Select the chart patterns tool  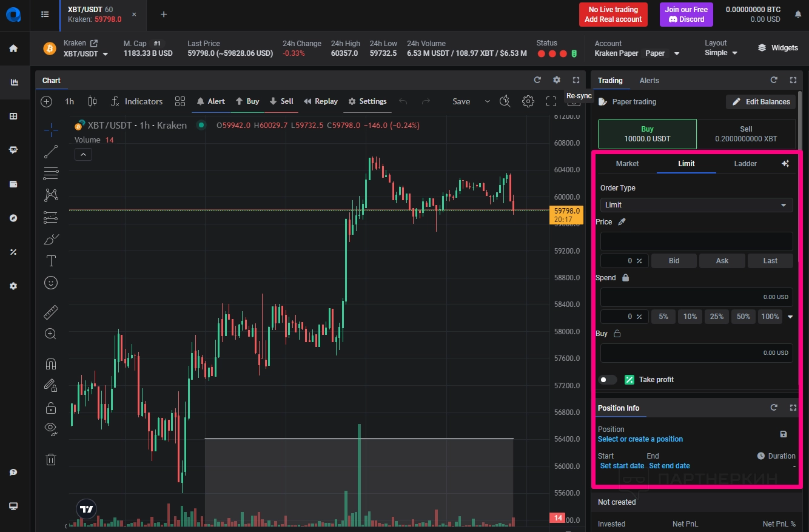pyautogui.click(x=51, y=195)
